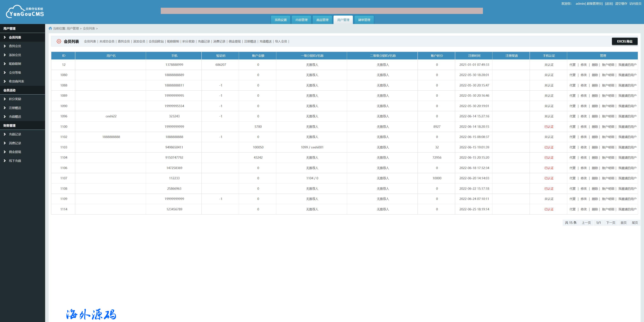This screenshot has height=322, width=644.
Task: Click the arrow icon beside 充值记录 sidebar
Action: (x=5, y=134)
